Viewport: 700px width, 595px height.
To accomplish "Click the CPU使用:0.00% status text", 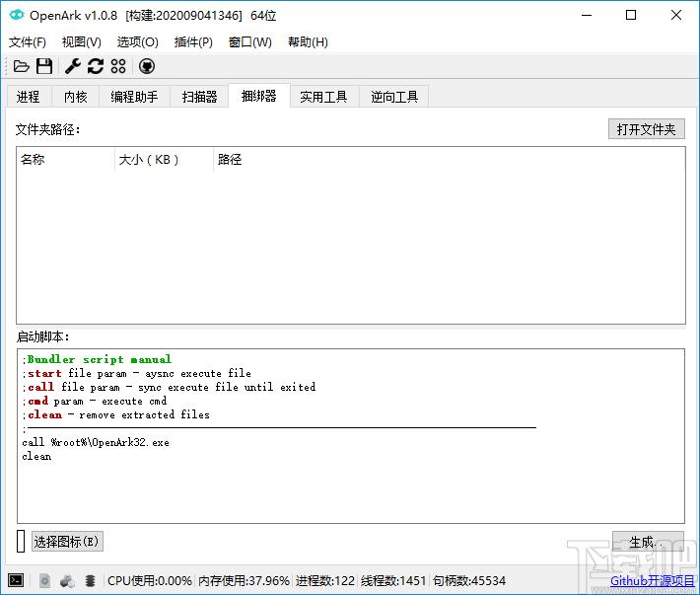I will 150,581.
